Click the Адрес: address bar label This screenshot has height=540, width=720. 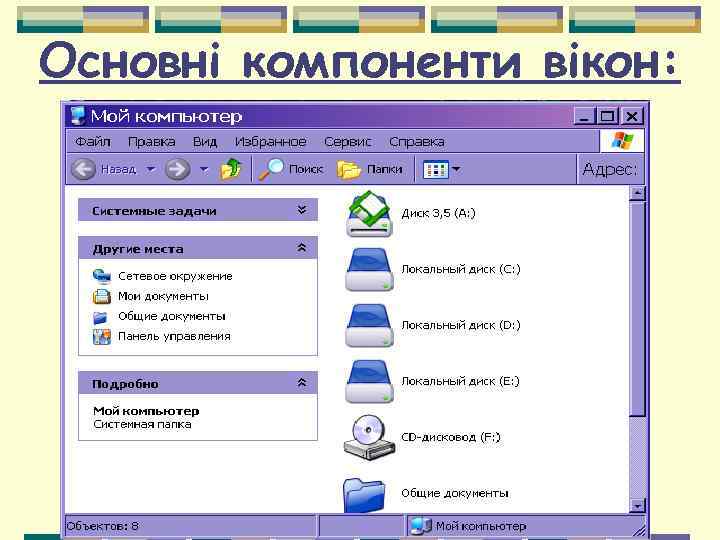[609, 169]
